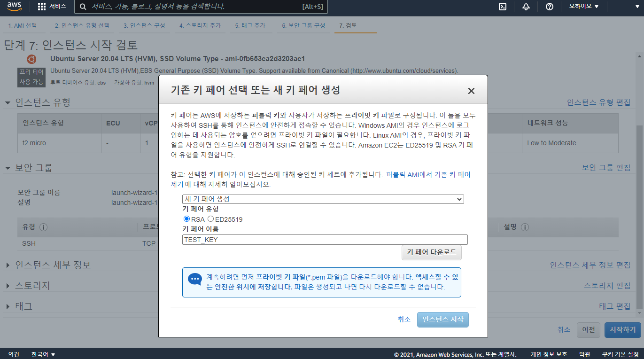Click the 의견 feedback link
The height and width of the screenshot is (359, 644).
point(14,354)
